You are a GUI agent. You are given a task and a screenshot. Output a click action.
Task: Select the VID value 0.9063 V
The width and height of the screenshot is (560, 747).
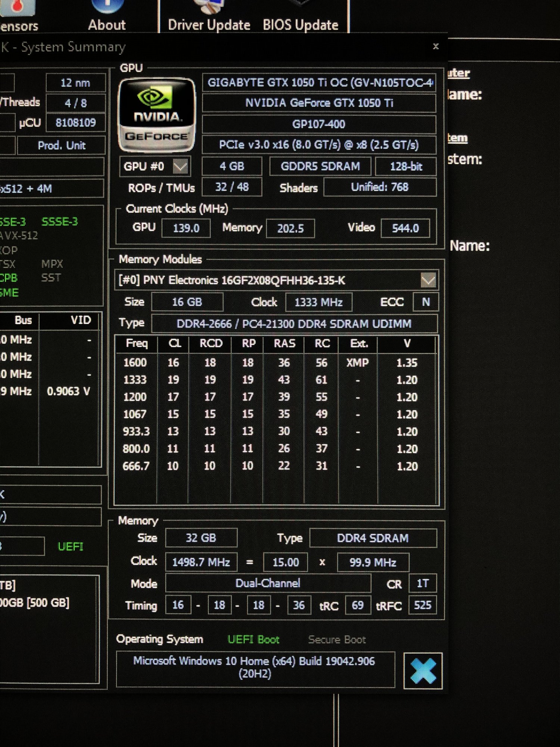(x=68, y=391)
